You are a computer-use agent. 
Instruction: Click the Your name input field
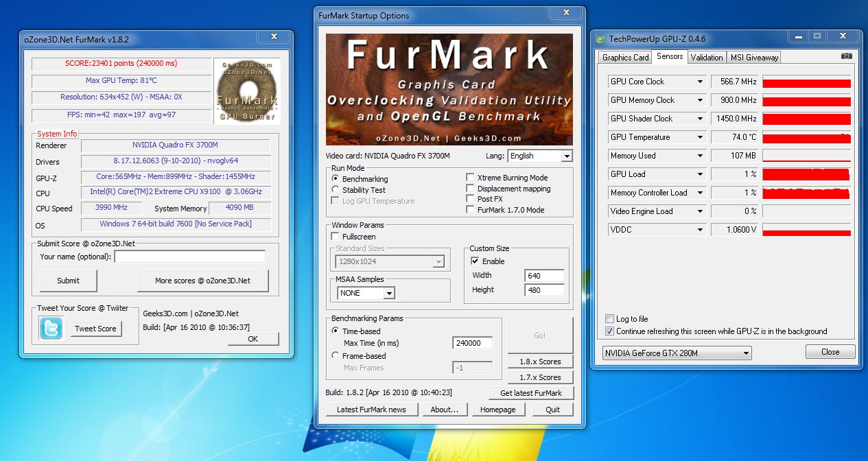point(189,257)
